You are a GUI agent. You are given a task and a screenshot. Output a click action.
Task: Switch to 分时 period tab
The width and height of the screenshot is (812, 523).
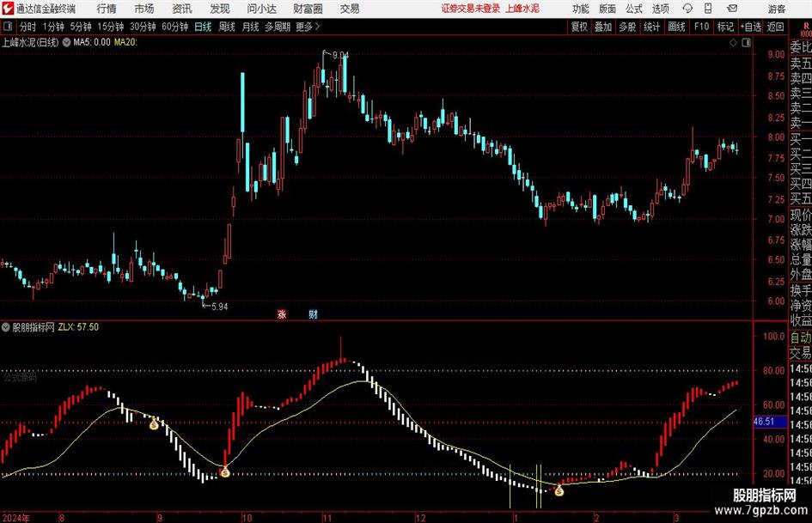coord(28,27)
